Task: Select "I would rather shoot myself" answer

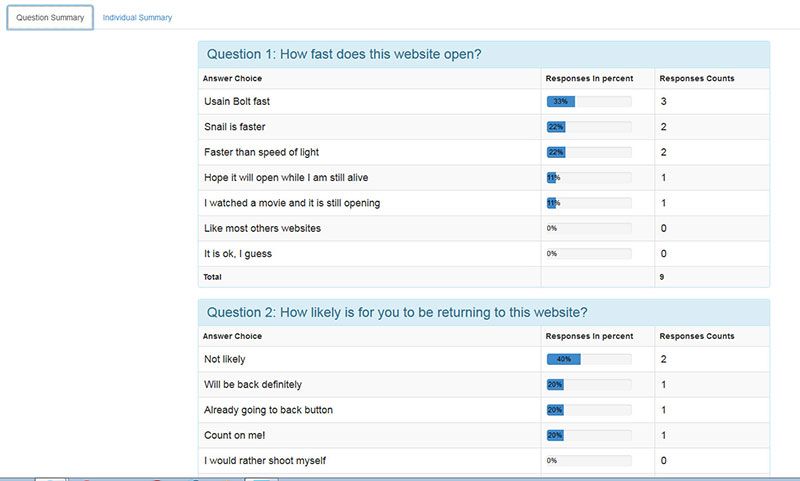Action: click(x=265, y=461)
